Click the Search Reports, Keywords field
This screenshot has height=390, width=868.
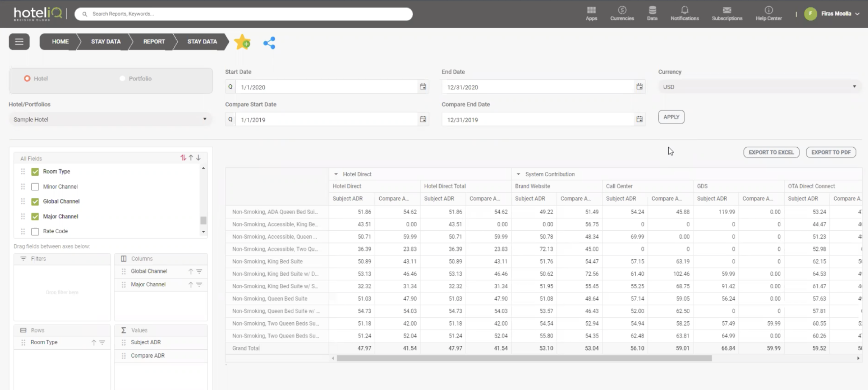(x=244, y=14)
